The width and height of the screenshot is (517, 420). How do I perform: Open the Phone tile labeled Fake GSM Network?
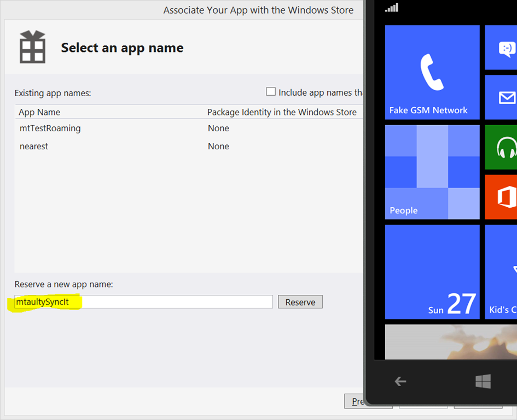coord(432,72)
